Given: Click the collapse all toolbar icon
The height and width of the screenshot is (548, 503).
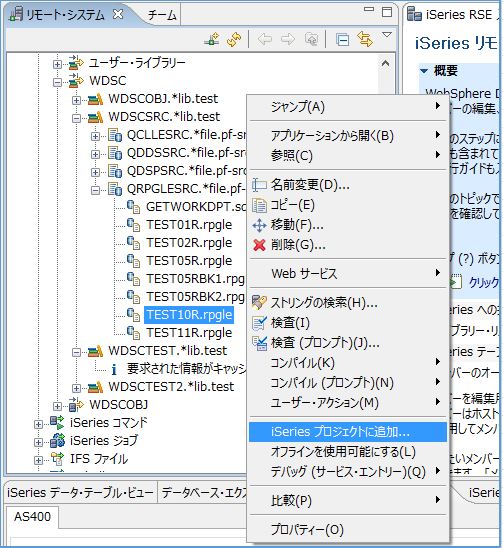Looking at the screenshot, I should pyautogui.click(x=342, y=39).
